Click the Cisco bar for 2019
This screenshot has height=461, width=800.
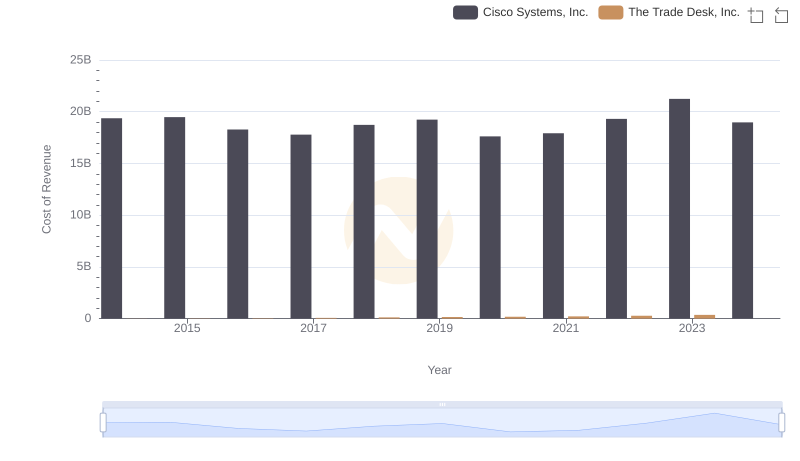(x=427, y=219)
